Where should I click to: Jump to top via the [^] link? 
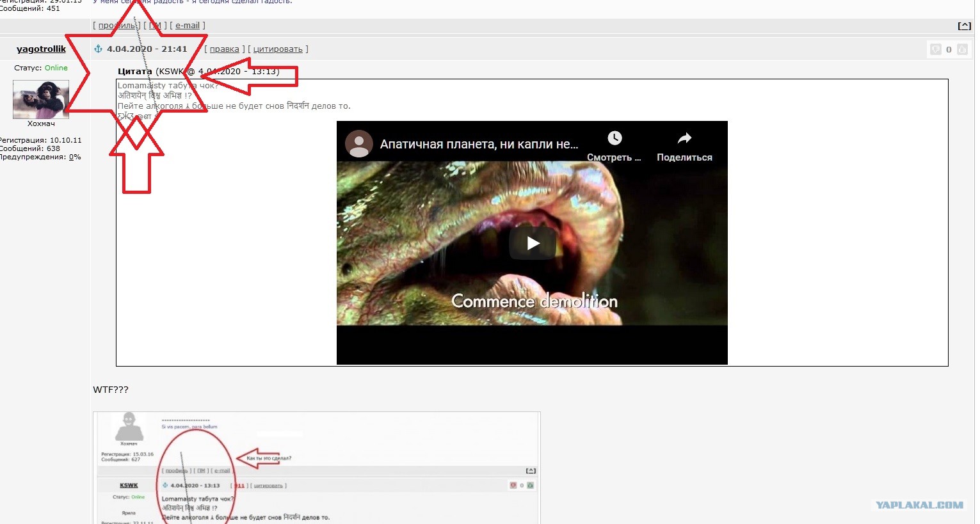tap(964, 26)
